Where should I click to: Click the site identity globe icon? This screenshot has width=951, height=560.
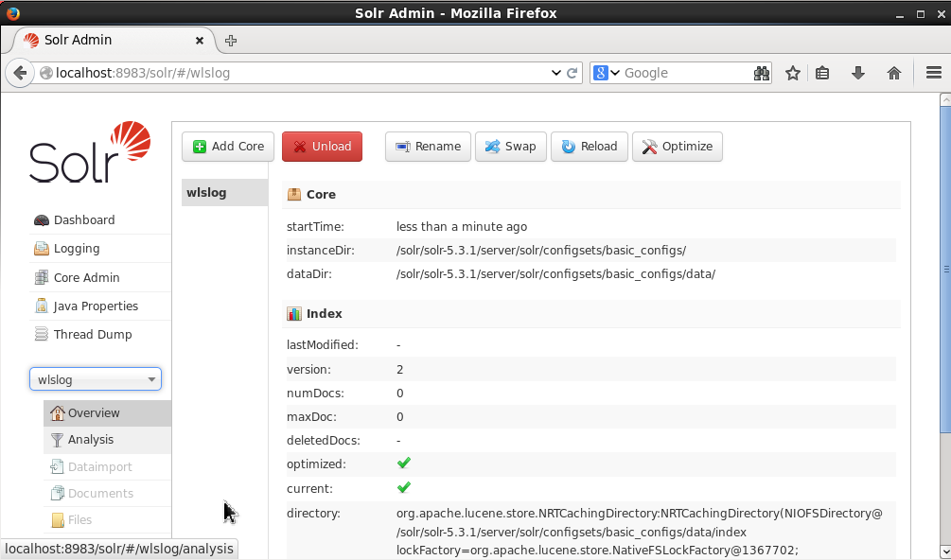coord(46,74)
